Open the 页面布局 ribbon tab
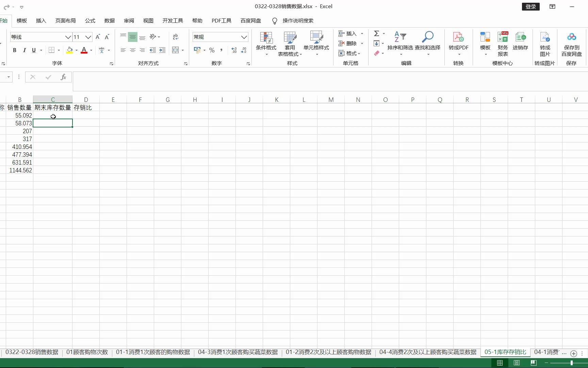588x368 pixels. (66, 21)
